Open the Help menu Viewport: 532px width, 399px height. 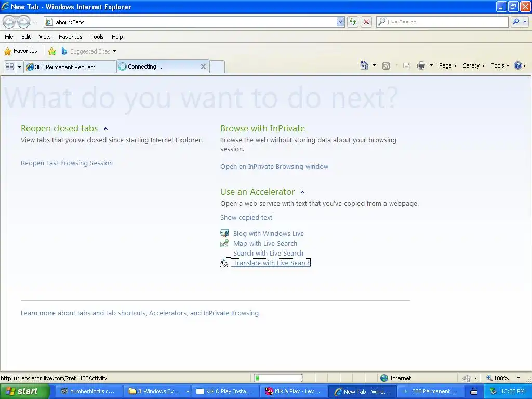tap(117, 37)
